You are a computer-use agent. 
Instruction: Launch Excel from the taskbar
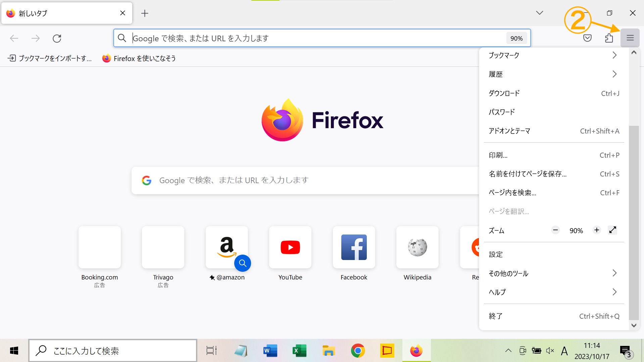tap(299, 351)
